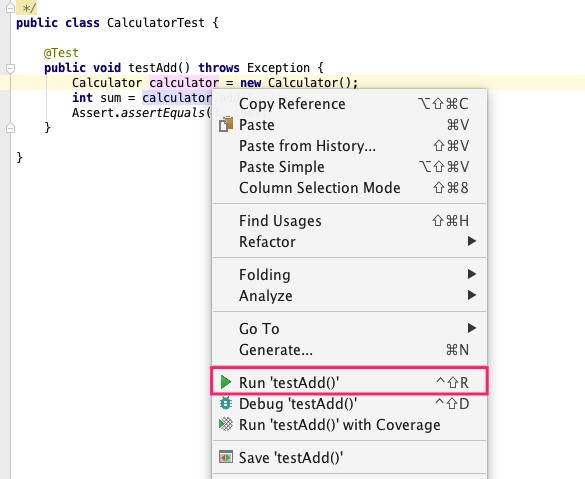Click the @Test annotation in the code
The height and width of the screenshot is (479, 585).
tap(61, 53)
